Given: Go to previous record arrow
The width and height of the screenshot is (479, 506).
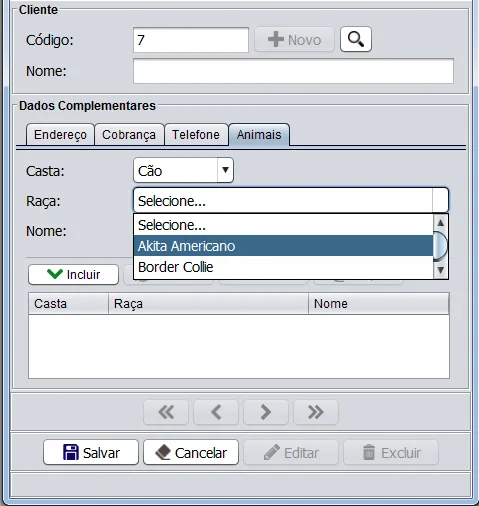Looking at the screenshot, I should (x=216, y=412).
